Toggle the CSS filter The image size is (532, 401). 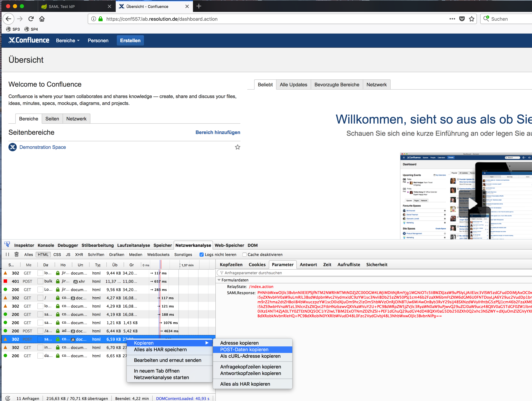pos(57,255)
